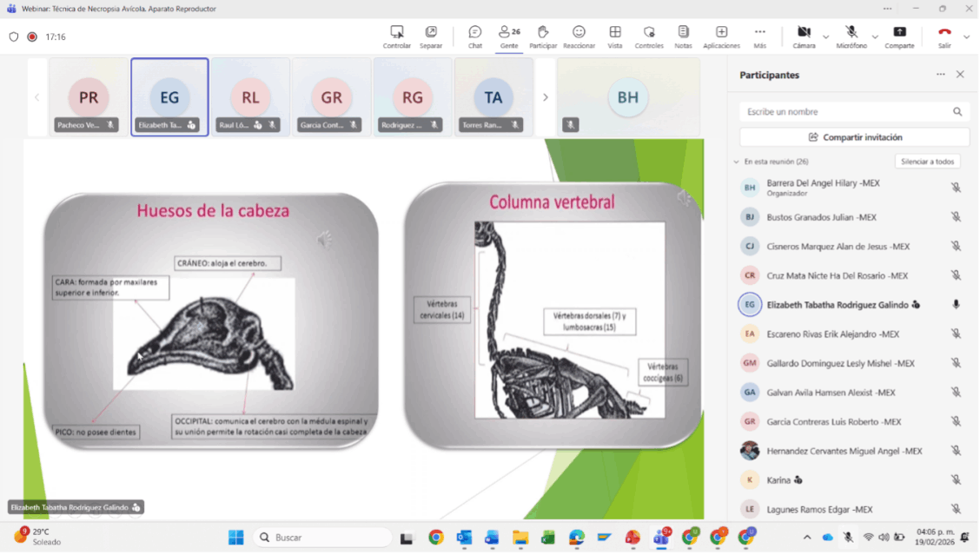Open the Reaccionar reactions menu
This screenshot has width=980, height=555.
click(579, 33)
